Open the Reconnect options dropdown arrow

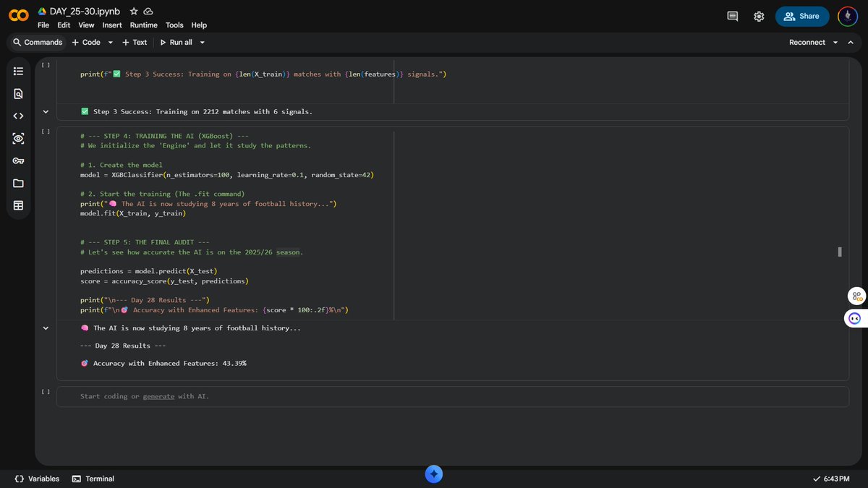click(835, 43)
